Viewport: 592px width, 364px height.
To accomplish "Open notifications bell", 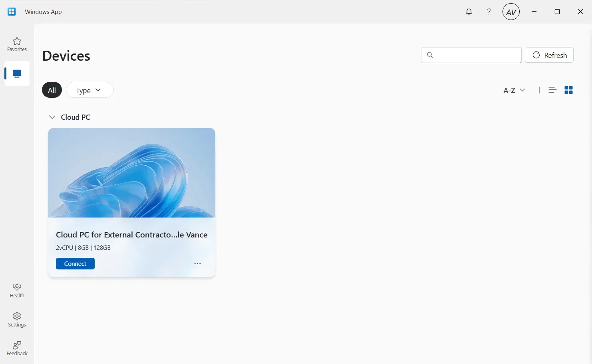I will [469, 12].
